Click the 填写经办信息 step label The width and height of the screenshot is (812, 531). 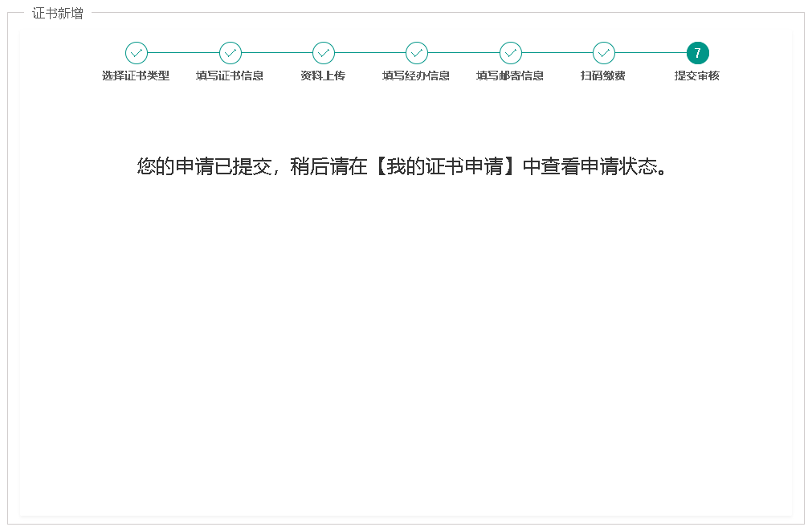(416, 76)
